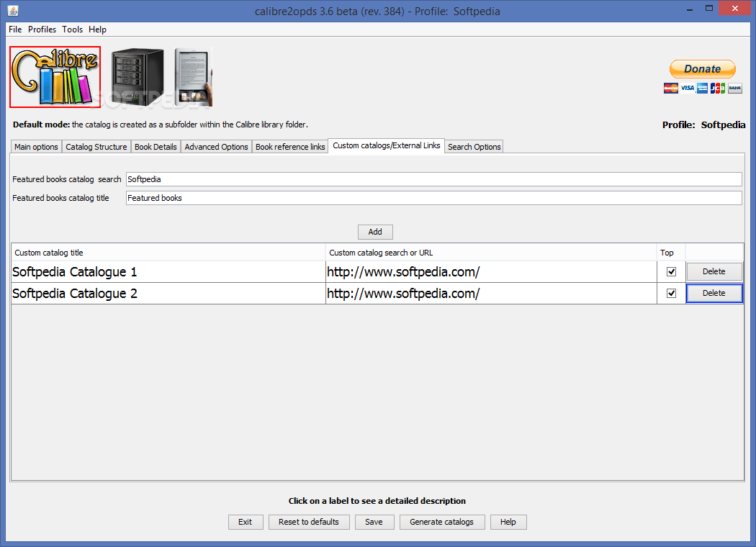Click the Add custom catalog button

tap(375, 232)
